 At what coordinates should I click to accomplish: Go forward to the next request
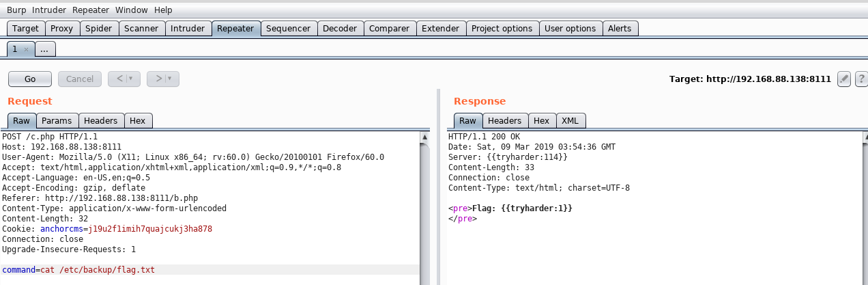158,79
